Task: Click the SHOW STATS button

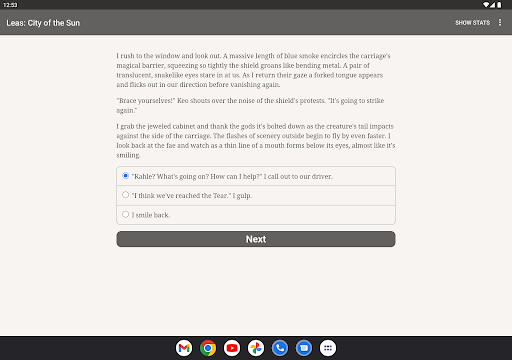Action: coord(472,23)
